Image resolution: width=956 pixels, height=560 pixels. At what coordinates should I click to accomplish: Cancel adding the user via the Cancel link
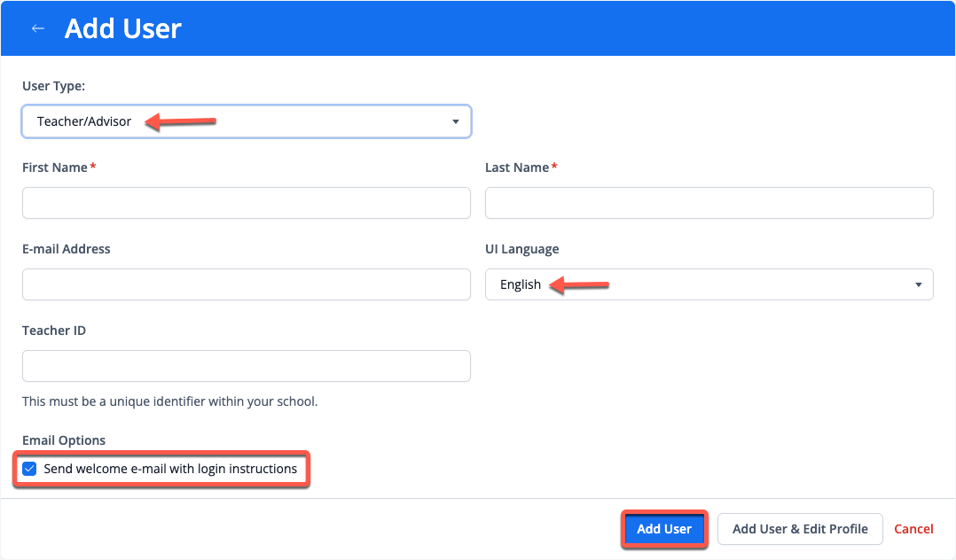pos(913,529)
